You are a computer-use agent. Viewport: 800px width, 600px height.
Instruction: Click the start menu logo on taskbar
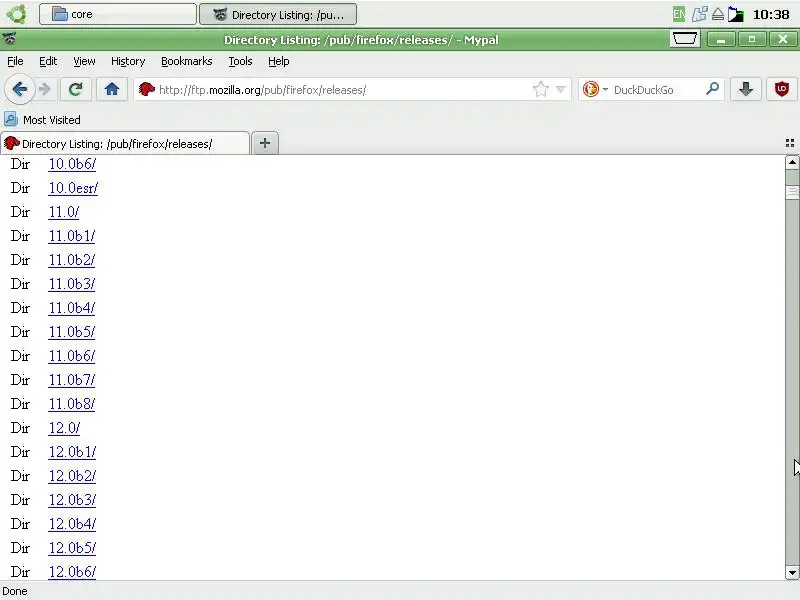[16, 14]
